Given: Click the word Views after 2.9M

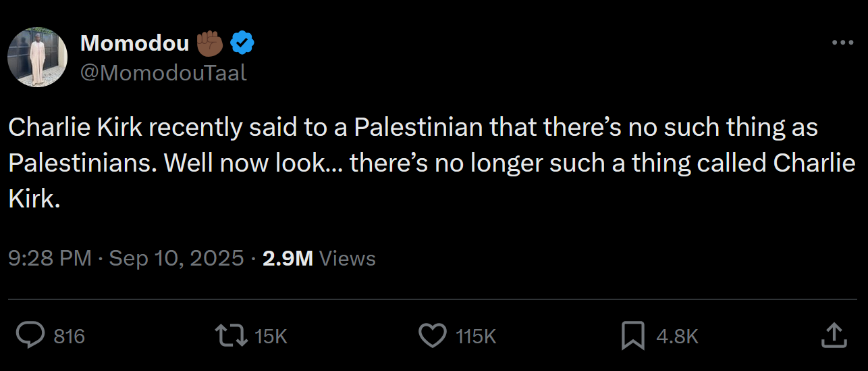Looking at the screenshot, I should pos(346,258).
